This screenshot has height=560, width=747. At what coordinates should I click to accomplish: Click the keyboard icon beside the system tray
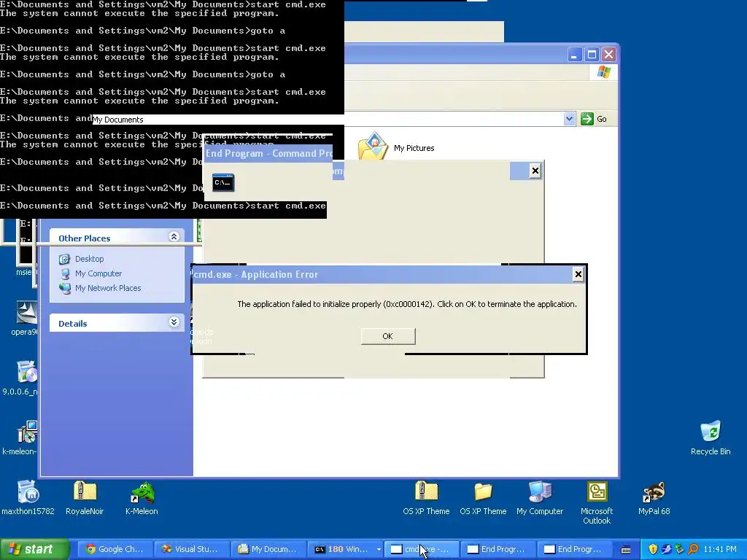click(626, 550)
